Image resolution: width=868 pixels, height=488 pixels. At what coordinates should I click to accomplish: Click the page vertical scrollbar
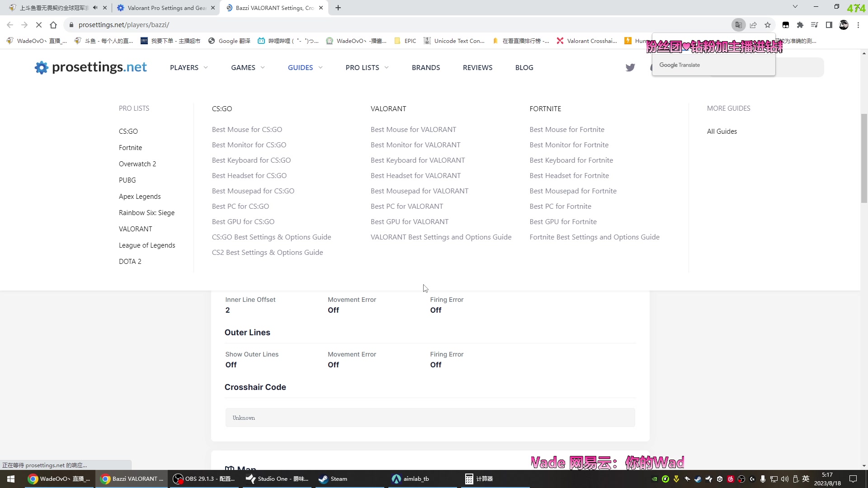(864, 158)
